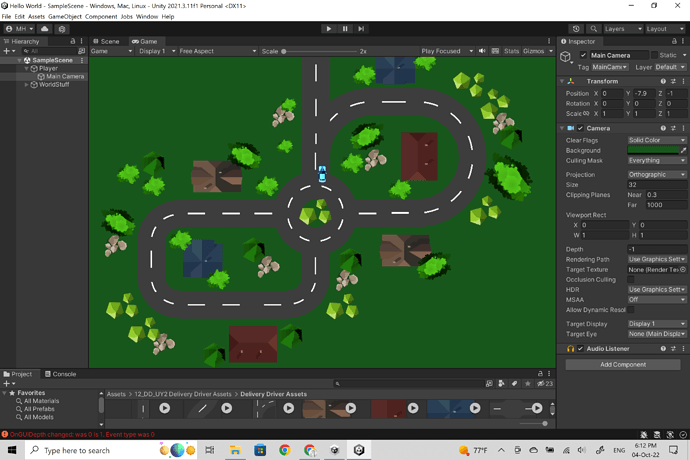Pick background color with eyedropper
The height and width of the screenshot is (460, 690).
point(683,151)
